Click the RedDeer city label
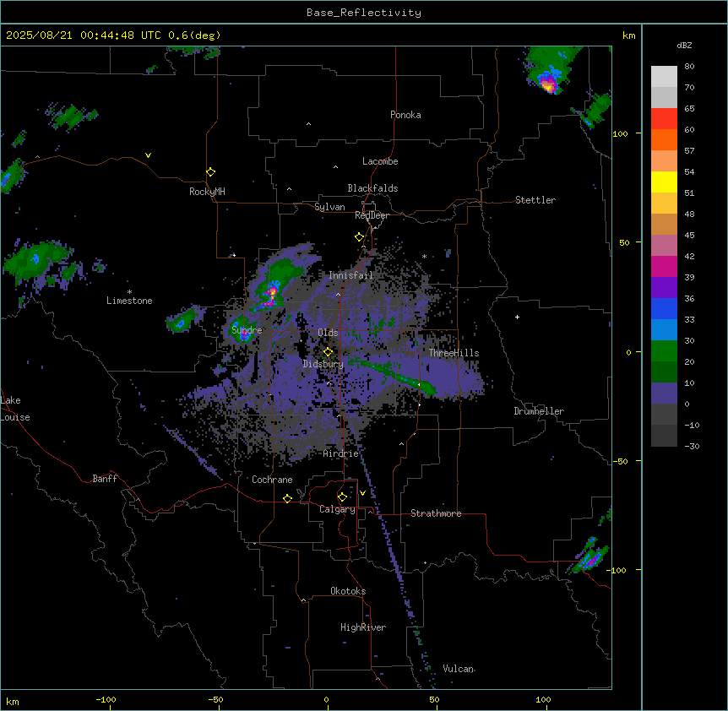Image resolution: width=728 pixels, height=711 pixels. click(372, 215)
